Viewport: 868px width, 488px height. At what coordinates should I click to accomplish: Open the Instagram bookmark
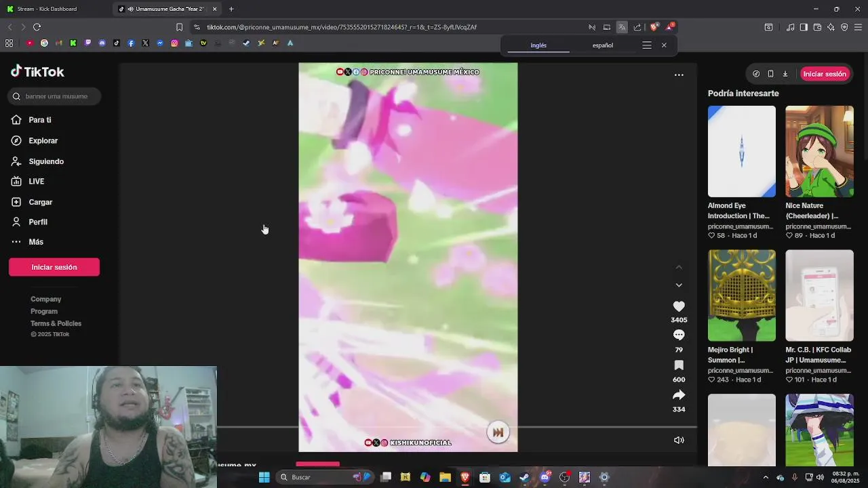click(174, 43)
